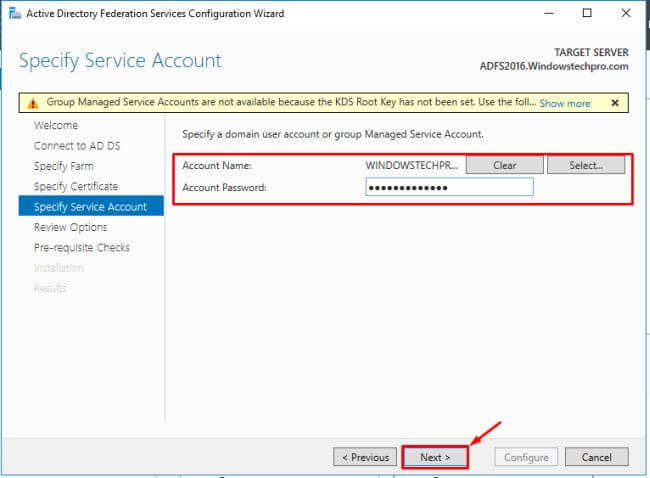Maximize the wizard window
650x478 pixels.
click(587, 13)
